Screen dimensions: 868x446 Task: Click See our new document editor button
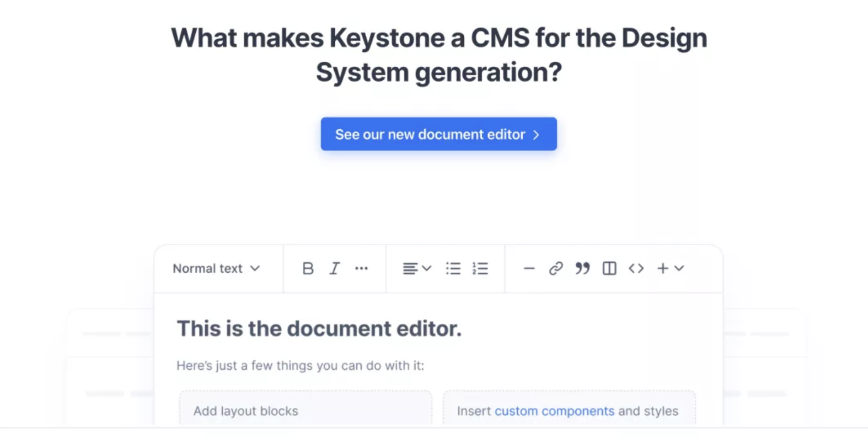[438, 134]
